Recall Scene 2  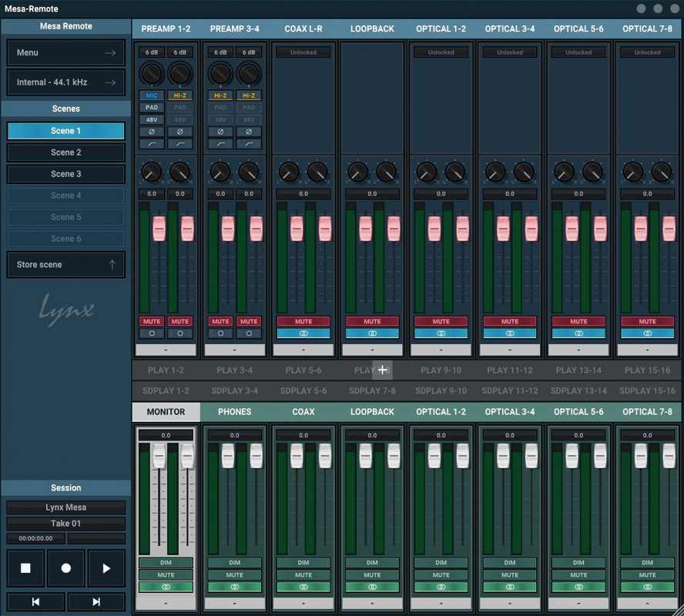point(66,152)
